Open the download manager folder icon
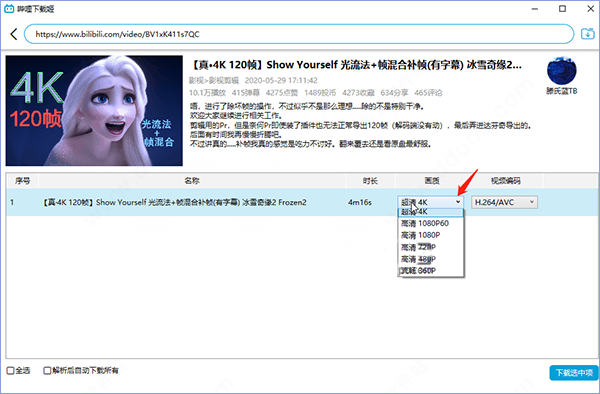600x394 pixels. [x=587, y=34]
